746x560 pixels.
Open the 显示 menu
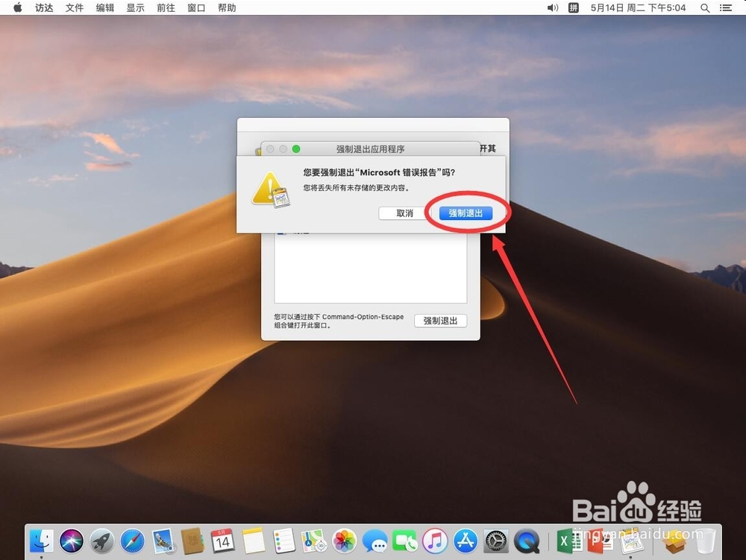tap(136, 7)
